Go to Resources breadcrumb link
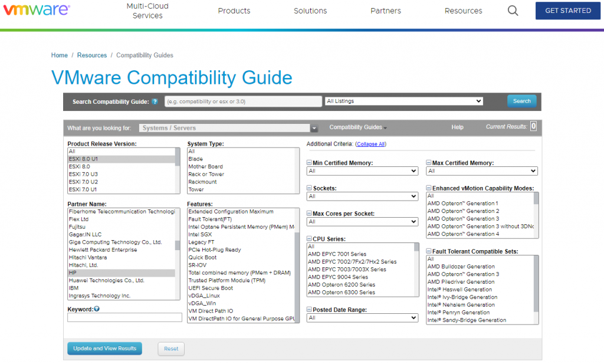 point(91,55)
